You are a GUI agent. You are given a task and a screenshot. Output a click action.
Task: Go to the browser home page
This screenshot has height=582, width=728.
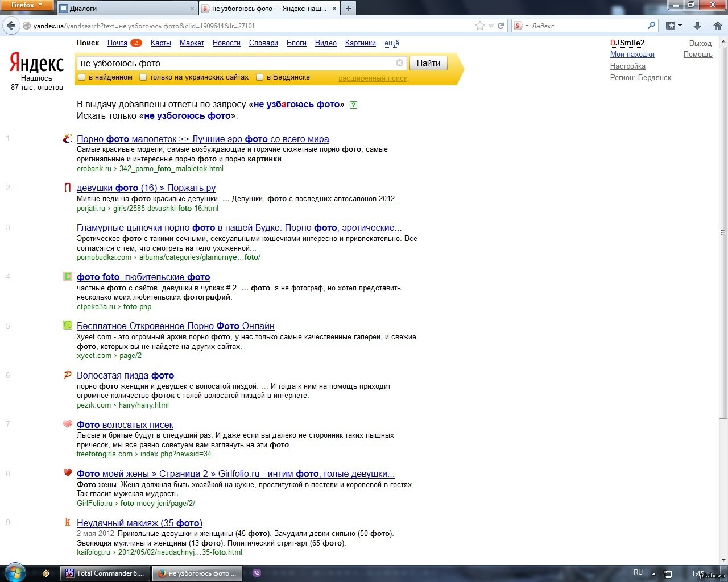pyautogui.click(x=718, y=26)
